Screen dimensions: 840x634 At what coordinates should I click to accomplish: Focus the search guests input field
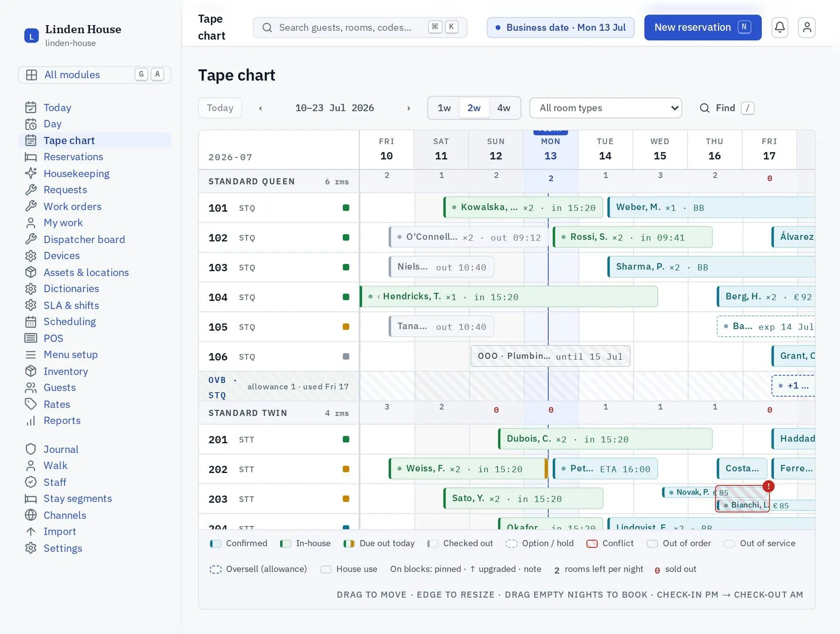360,27
